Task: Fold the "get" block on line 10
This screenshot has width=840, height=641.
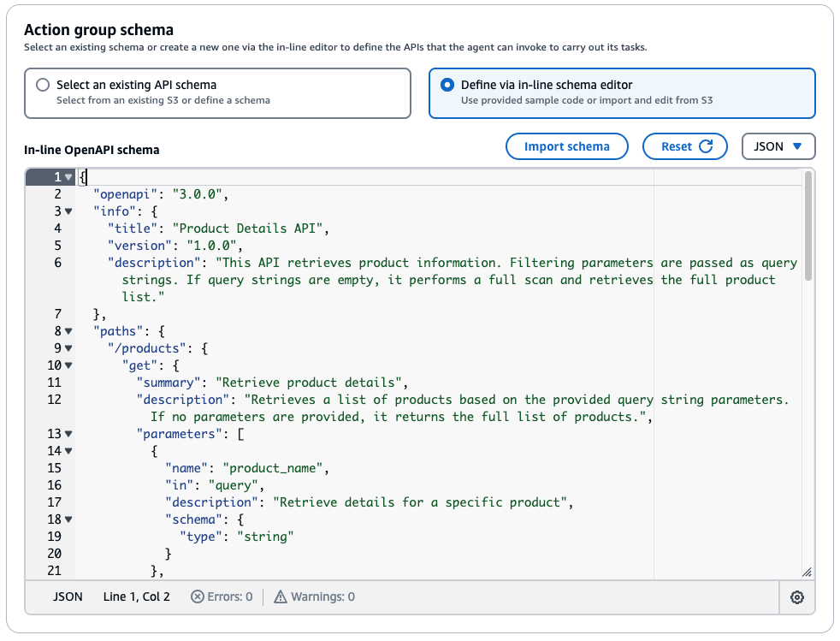Action: pos(68,365)
